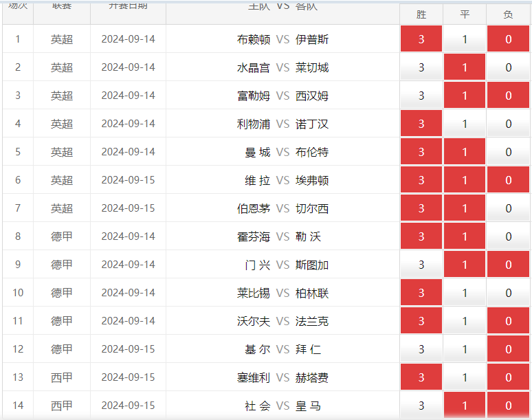Deselect loss (0) for 布赖顿 VS 伊普斯
Image resolution: width=532 pixels, height=420 pixels.
[x=508, y=38]
